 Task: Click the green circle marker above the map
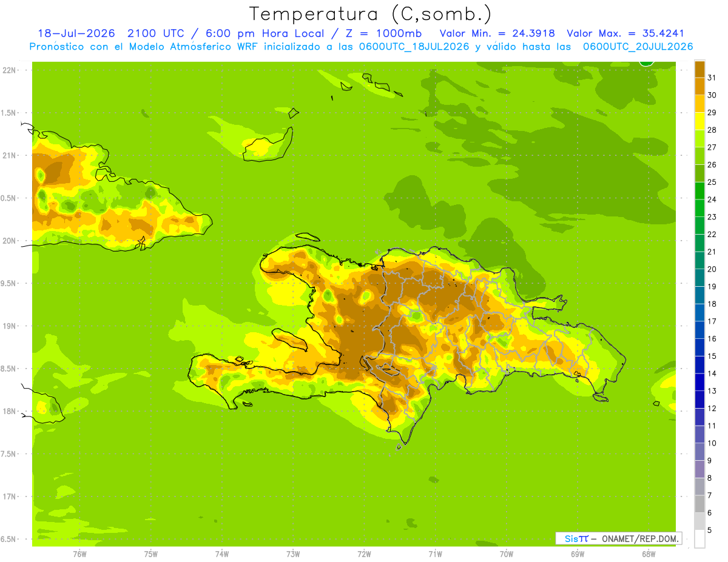click(x=647, y=62)
